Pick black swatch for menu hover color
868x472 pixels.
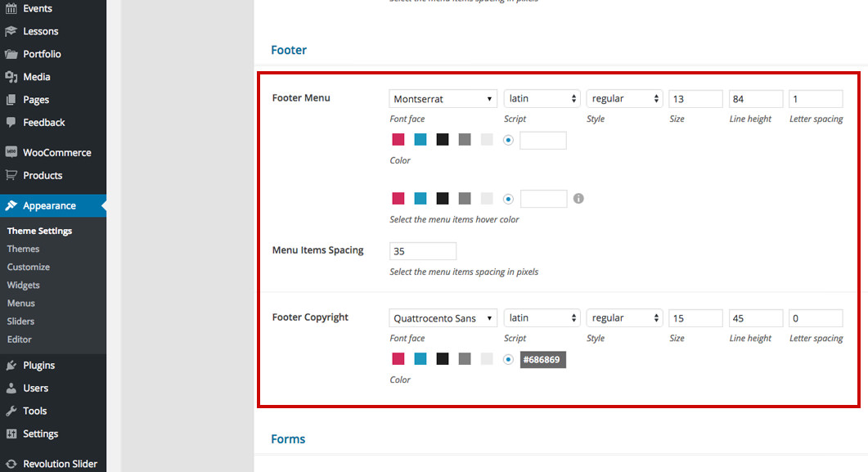pyautogui.click(x=443, y=198)
